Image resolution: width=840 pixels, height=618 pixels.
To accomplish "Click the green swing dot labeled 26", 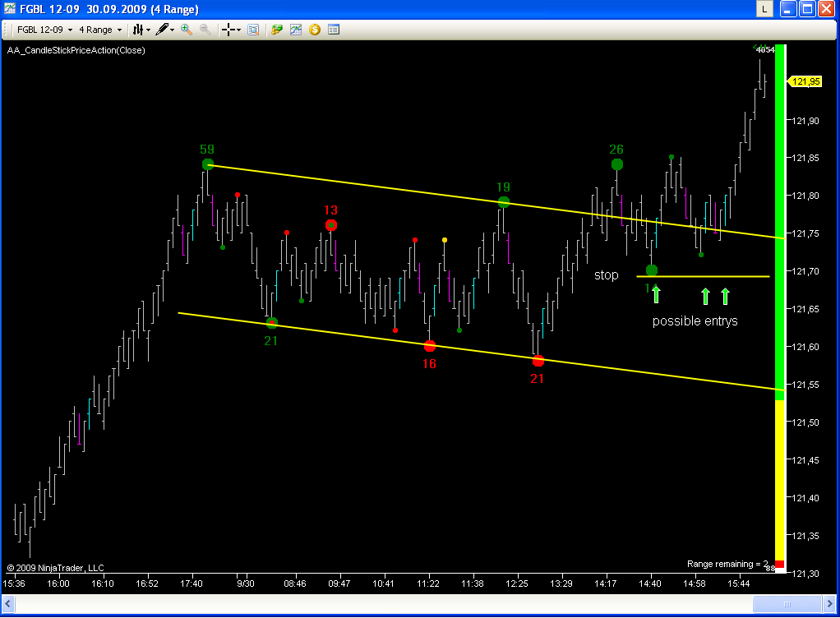I will point(617,164).
